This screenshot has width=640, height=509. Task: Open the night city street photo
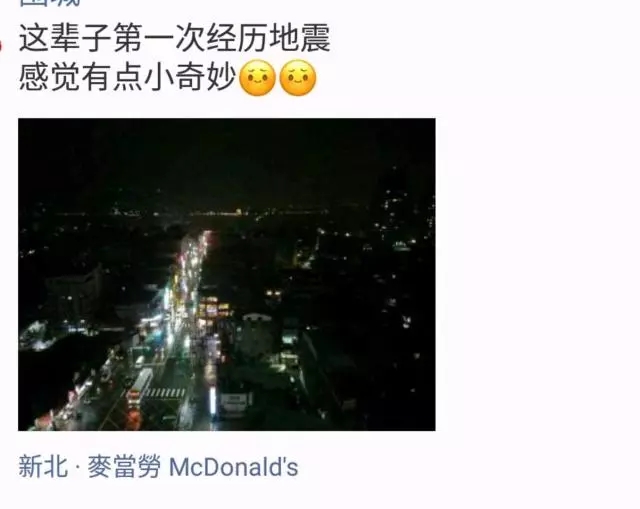click(x=227, y=274)
